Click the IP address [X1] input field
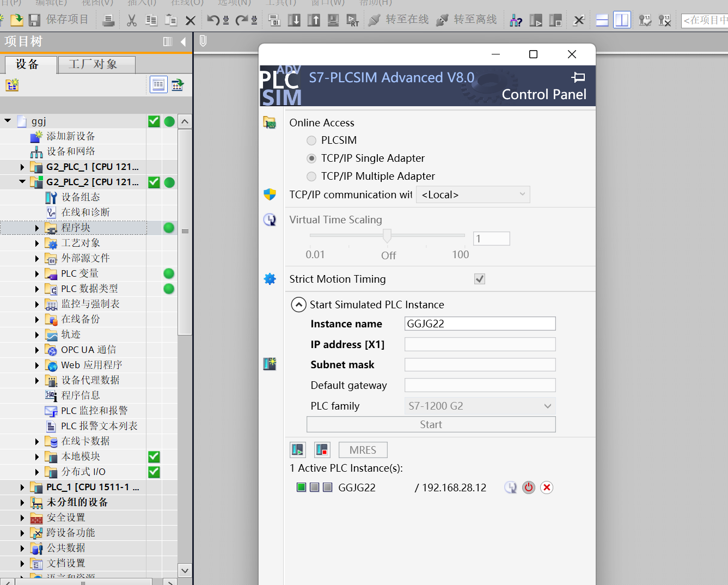The image size is (728, 585). 480,344
